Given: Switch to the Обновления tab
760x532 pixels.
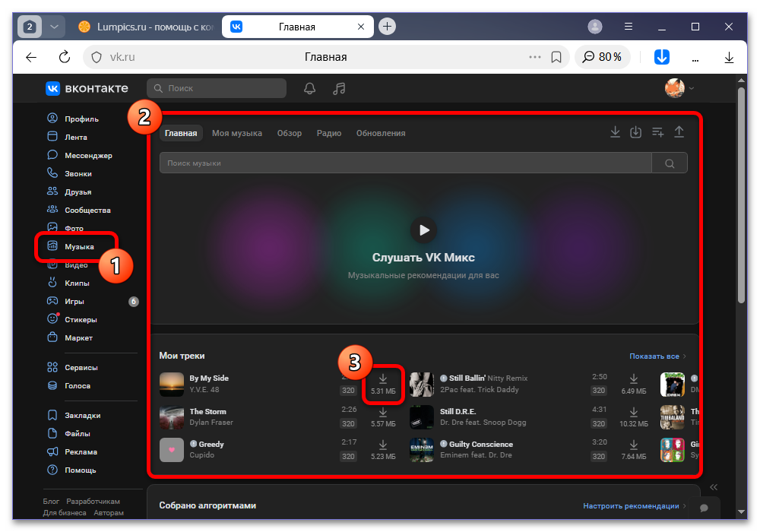Looking at the screenshot, I should 381,133.
